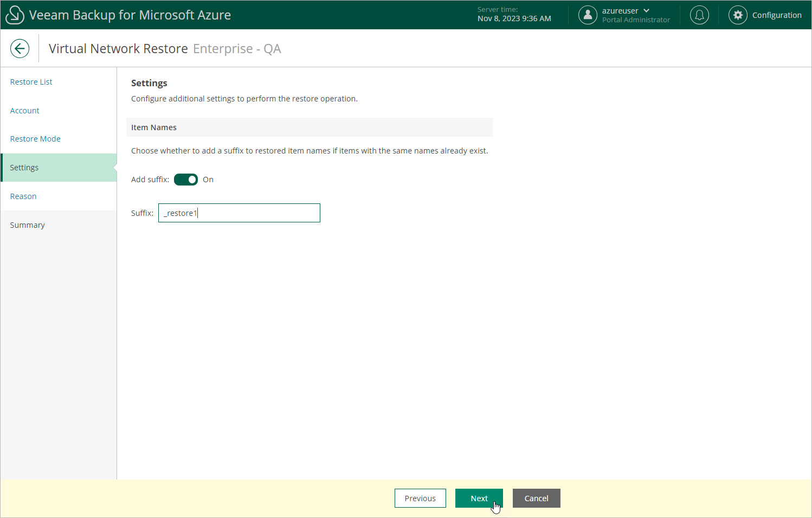Click the Settings page heading
812x518 pixels.
click(149, 83)
